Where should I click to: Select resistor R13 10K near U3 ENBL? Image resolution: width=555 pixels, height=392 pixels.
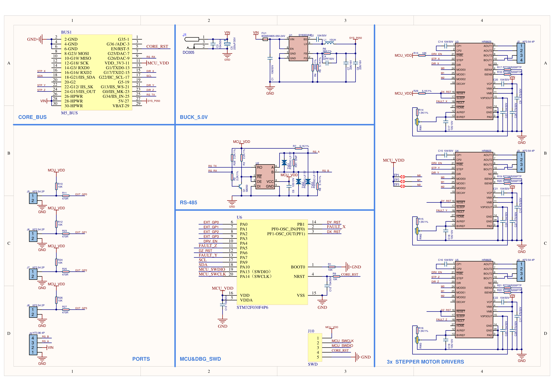[x=422, y=55]
